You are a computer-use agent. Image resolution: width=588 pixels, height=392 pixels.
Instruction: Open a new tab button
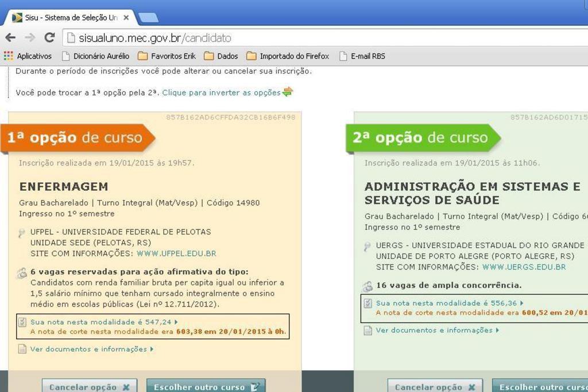(x=148, y=17)
